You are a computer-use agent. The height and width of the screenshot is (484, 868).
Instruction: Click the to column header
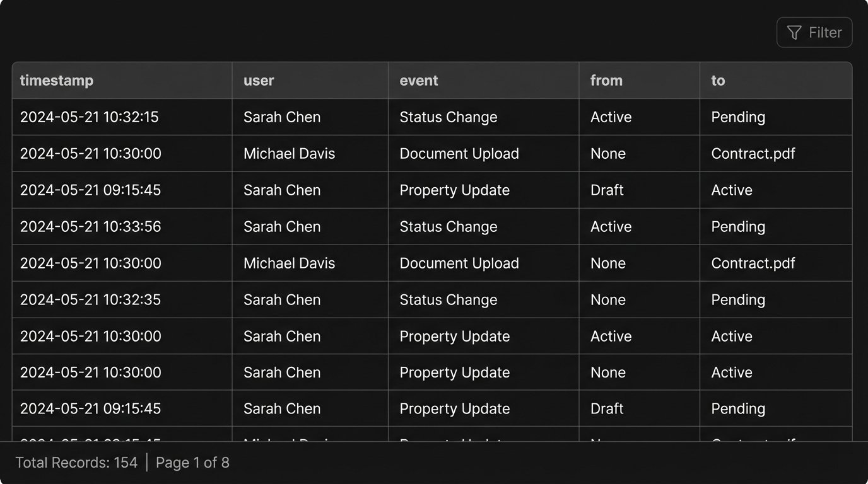tap(718, 81)
